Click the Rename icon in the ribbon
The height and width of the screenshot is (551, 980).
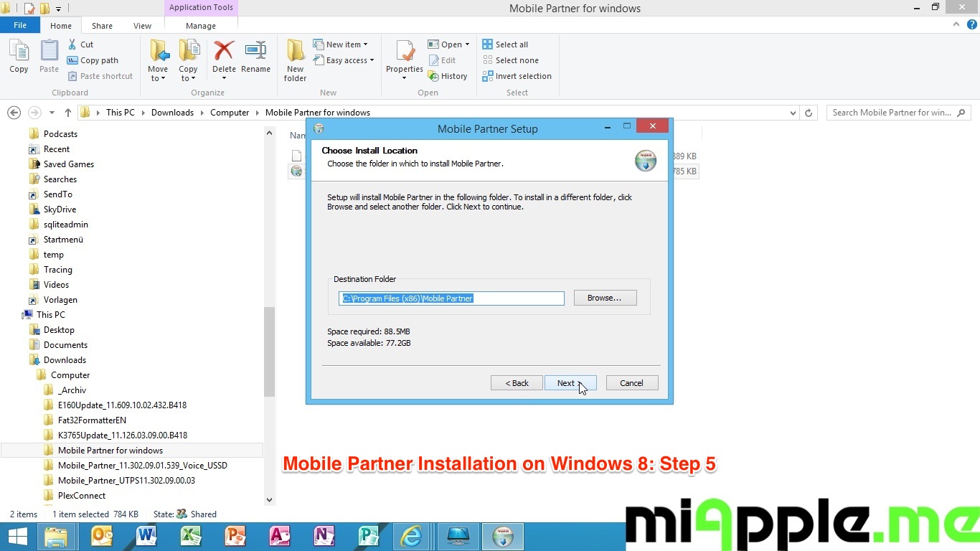[255, 52]
